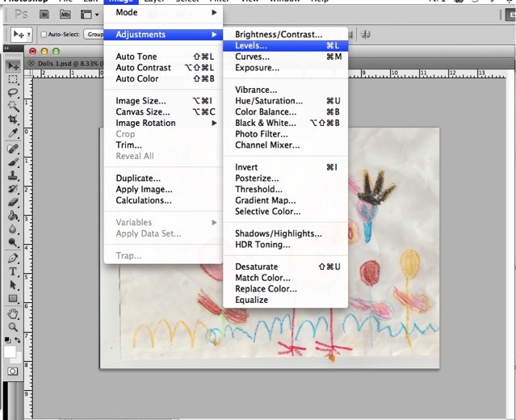Choose Replace Color adjustment

(x=285, y=288)
